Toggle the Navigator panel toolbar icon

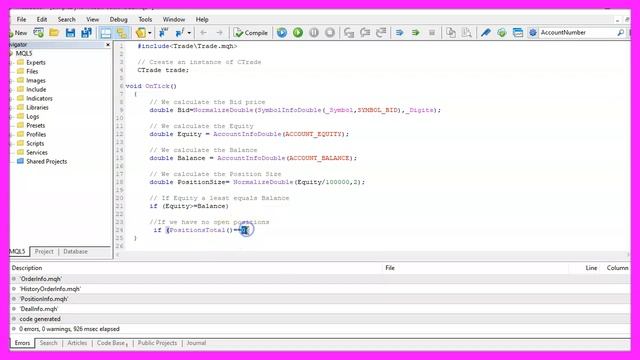106,33
